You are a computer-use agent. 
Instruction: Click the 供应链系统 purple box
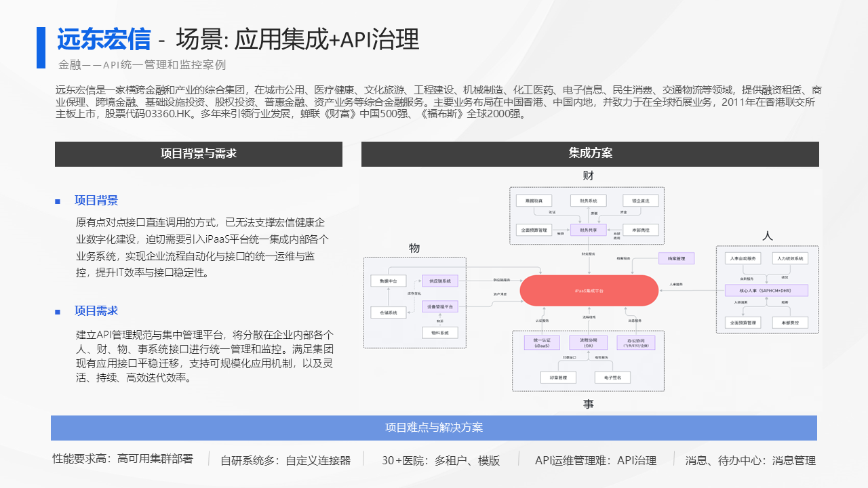[x=441, y=281]
